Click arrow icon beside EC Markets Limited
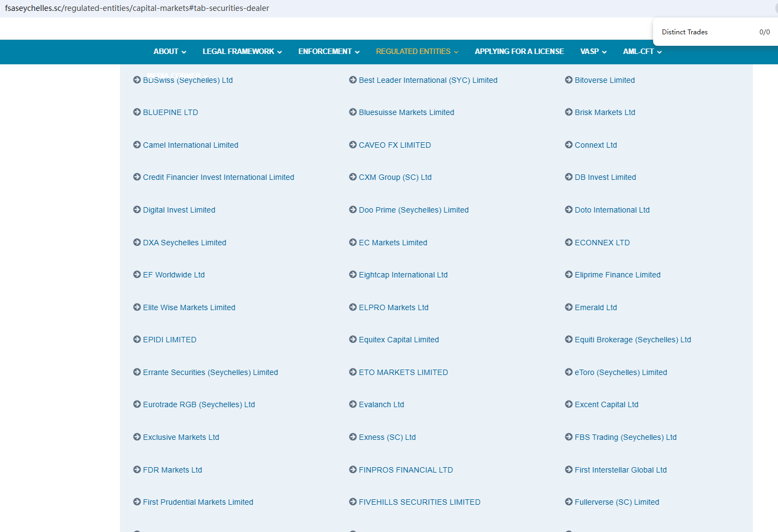The image size is (778, 532). point(353,243)
